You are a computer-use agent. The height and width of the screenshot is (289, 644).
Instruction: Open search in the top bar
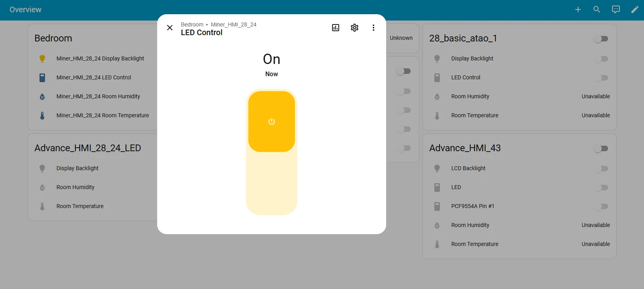pyautogui.click(x=597, y=9)
